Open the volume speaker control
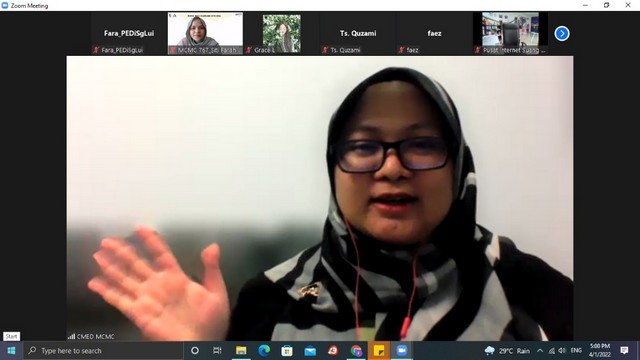640x360 pixels. [562, 351]
